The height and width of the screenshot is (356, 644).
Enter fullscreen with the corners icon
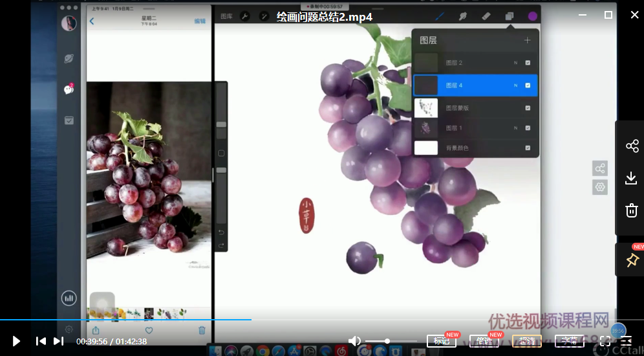[x=605, y=341]
